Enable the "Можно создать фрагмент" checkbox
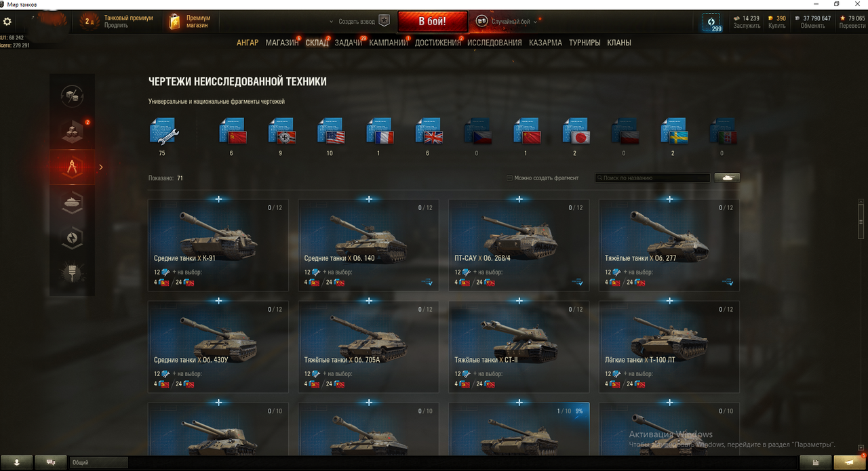This screenshot has height=471, width=868. [x=509, y=178]
